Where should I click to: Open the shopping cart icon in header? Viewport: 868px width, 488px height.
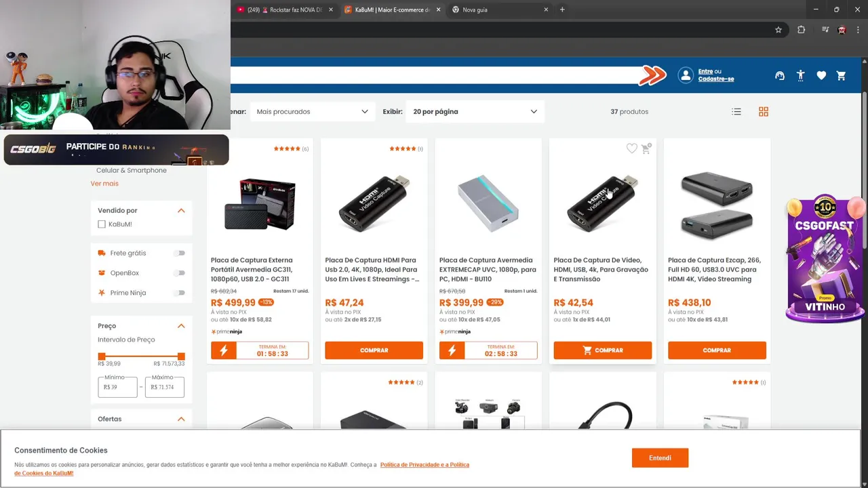point(842,76)
